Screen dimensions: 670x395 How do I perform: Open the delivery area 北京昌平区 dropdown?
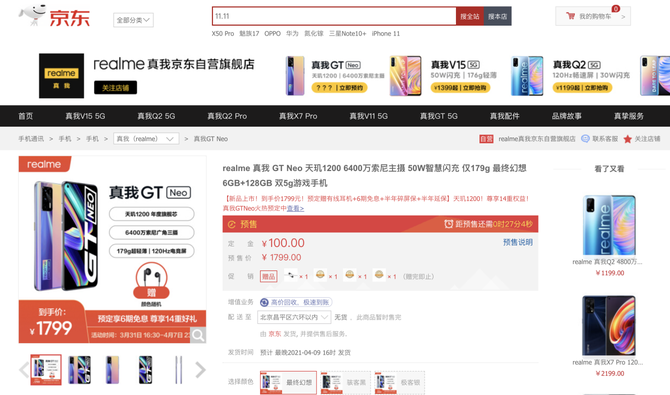pyautogui.click(x=294, y=317)
